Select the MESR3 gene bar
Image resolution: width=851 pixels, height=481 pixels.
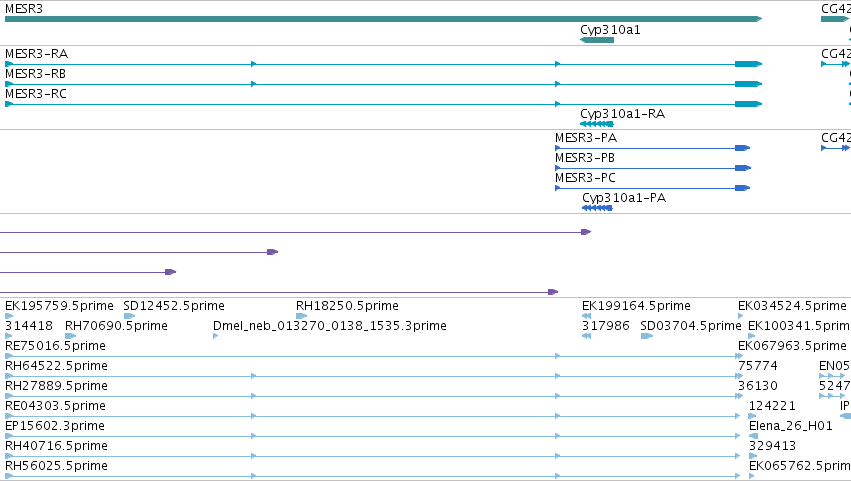pyautogui.click(x=383, y=19)
